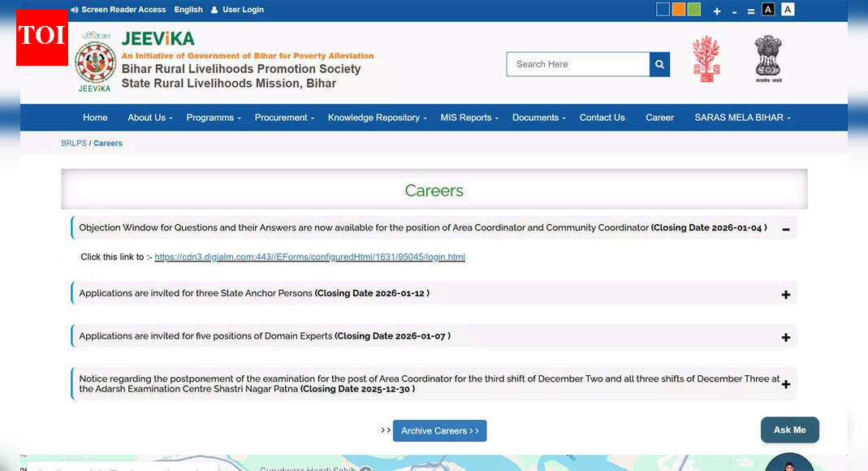
Task: Expand the Domain Experts announcement
Action: point(785,337)
